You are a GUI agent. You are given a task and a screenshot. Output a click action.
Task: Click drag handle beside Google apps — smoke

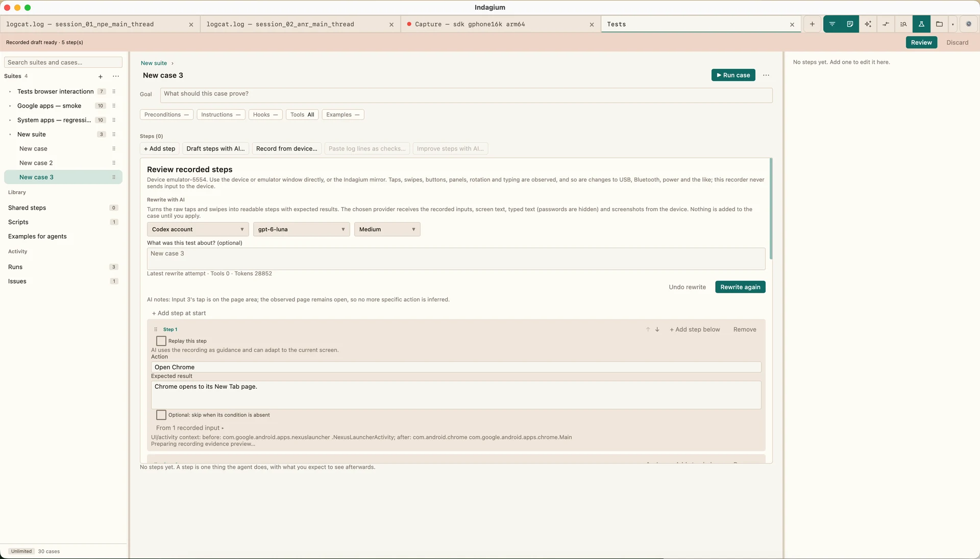114,106
